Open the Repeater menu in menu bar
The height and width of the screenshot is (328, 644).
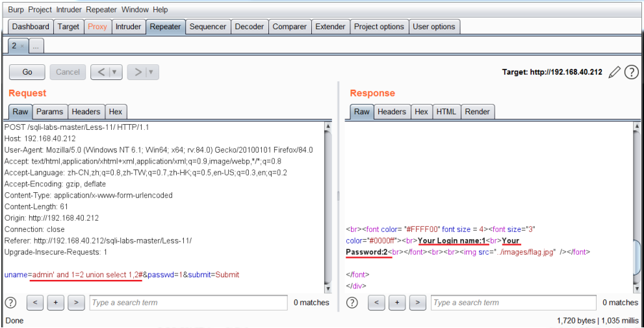pos(101,10)
